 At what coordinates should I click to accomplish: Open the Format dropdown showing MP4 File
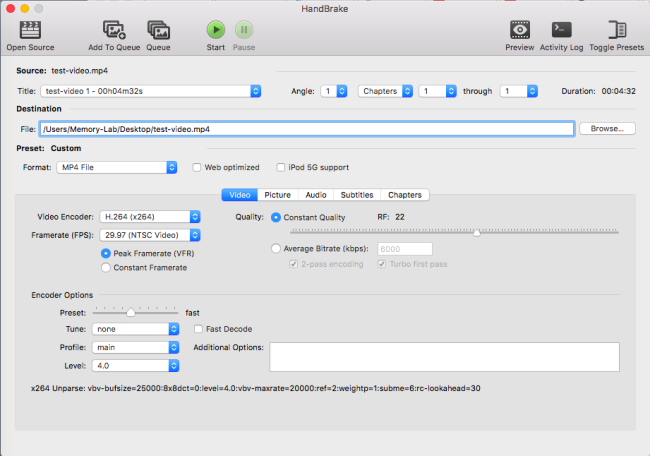point(117,167)
